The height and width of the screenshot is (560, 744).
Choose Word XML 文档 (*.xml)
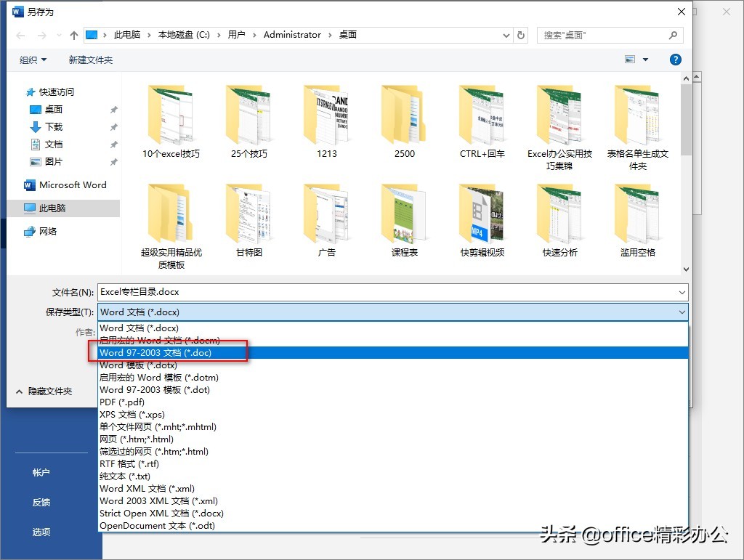393,488
